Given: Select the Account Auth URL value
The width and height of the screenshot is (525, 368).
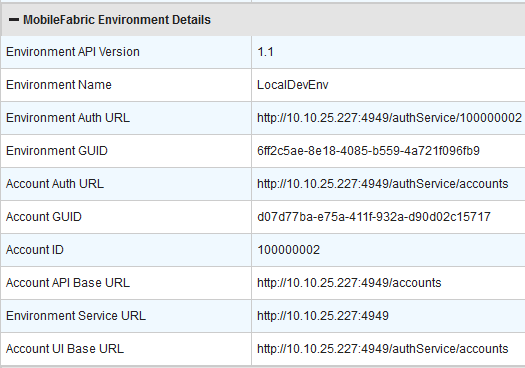Looking at the screenshot, I should pos(383,184).
